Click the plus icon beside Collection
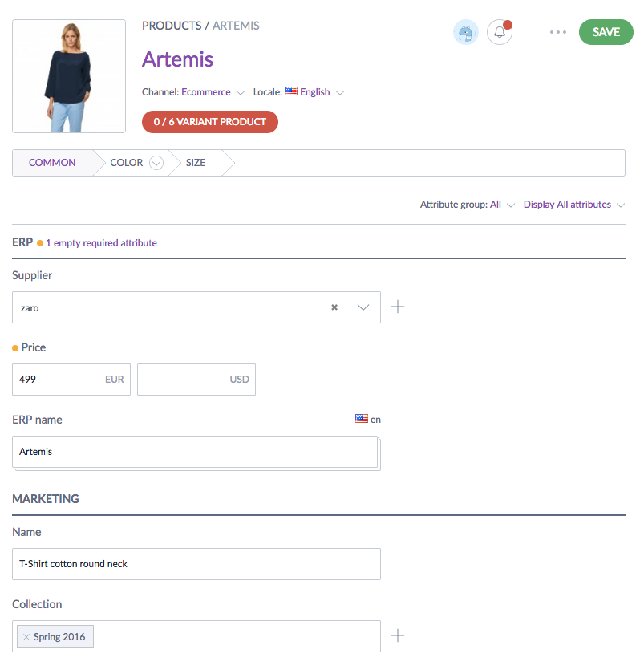This screenshot has width=644, height=670. click(x=398, y=636)
